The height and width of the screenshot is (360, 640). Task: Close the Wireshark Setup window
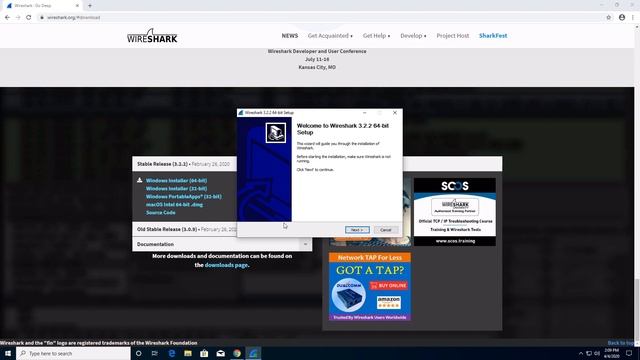coord(395,113)
